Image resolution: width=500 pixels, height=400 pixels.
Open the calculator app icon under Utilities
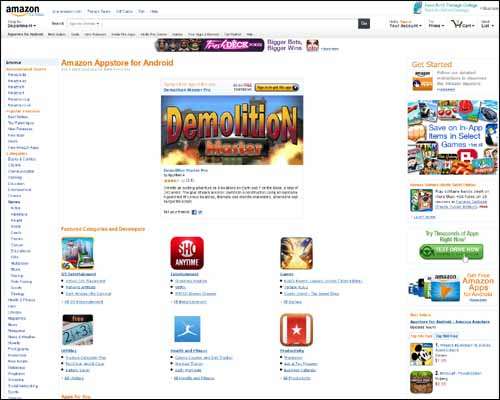78,330
